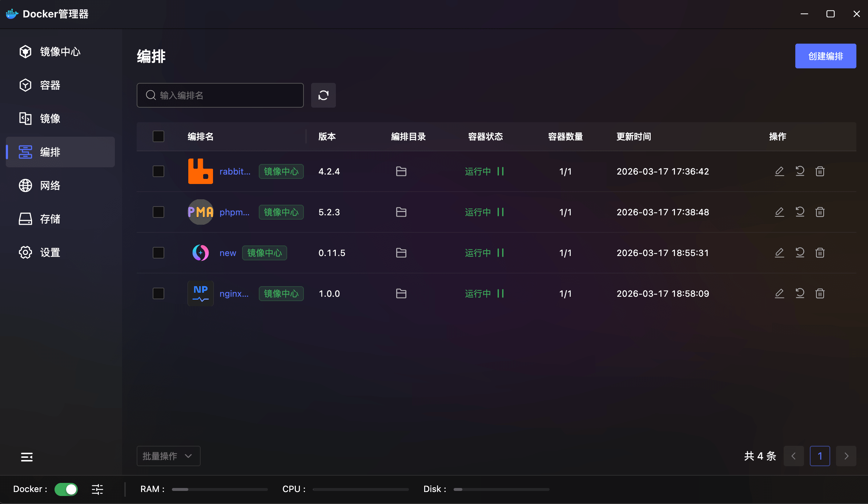Image resolution: width=868 pixels, height=504 pixels.
Task: Toggle the Docker service switch
Action: 66,489
